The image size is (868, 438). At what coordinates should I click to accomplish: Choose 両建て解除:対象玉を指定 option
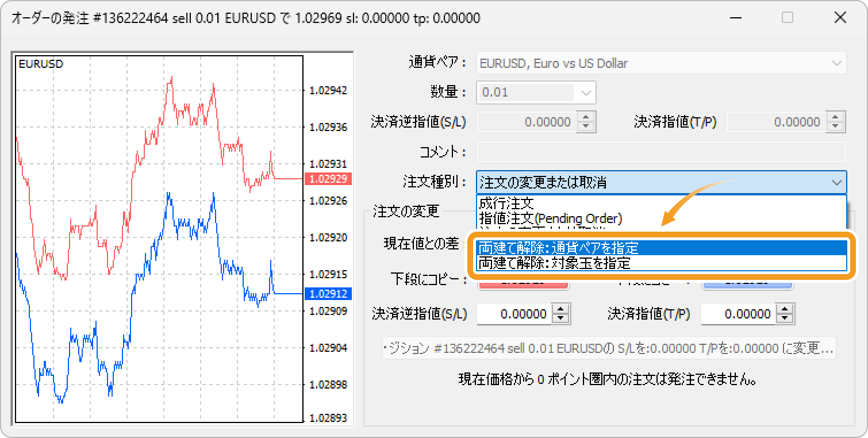click(x=554, y=263)
